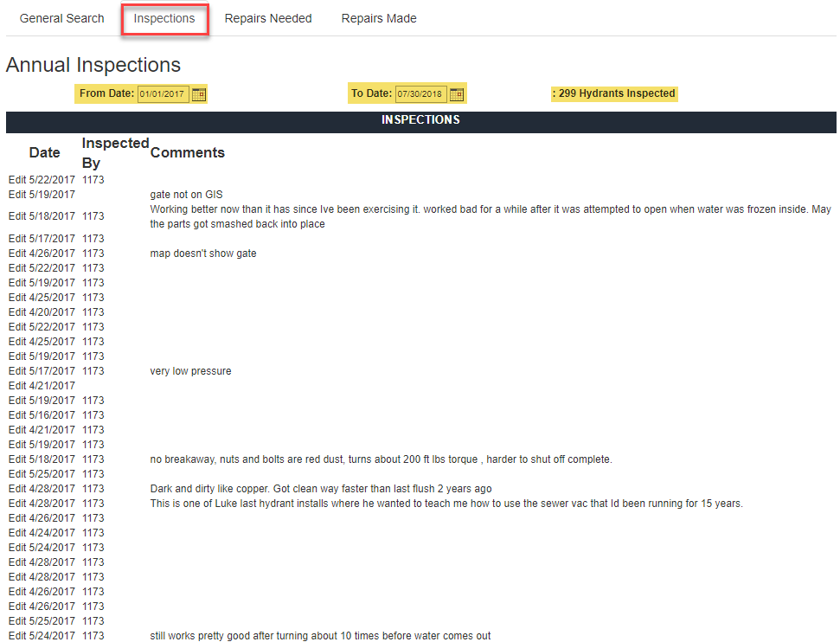Click the To Date field showing 07/30/2018
Screen dimensions: 840x642
[x=420, y=93]
